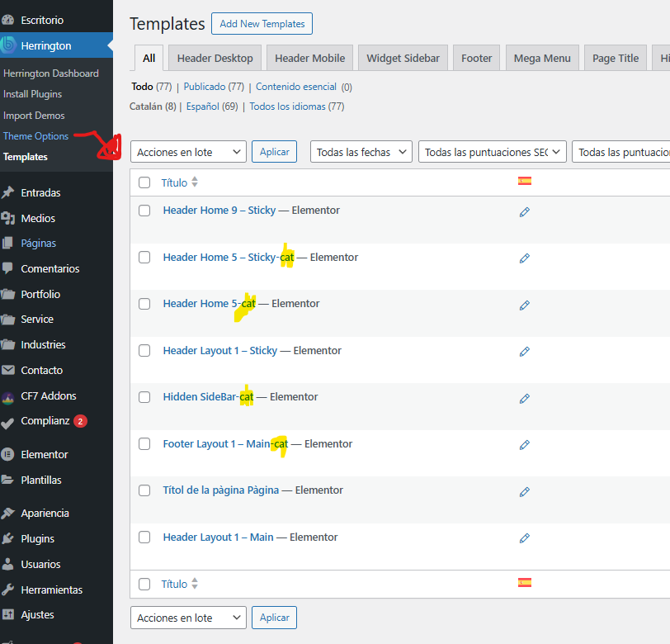This screenshot has width=670, height=644.
Task: Sort by Título using the header arrows
Action: pos(195,182)
